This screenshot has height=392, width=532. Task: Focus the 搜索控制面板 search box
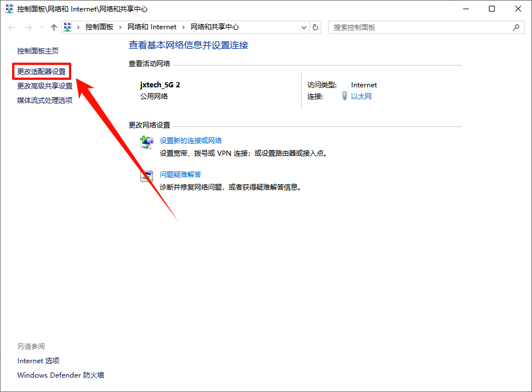426,28
